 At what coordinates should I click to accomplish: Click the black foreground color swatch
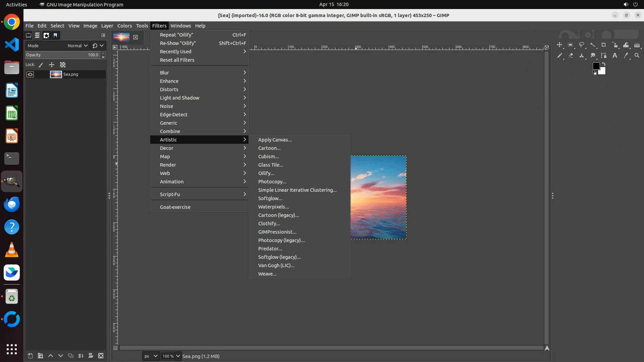point(596,66)
